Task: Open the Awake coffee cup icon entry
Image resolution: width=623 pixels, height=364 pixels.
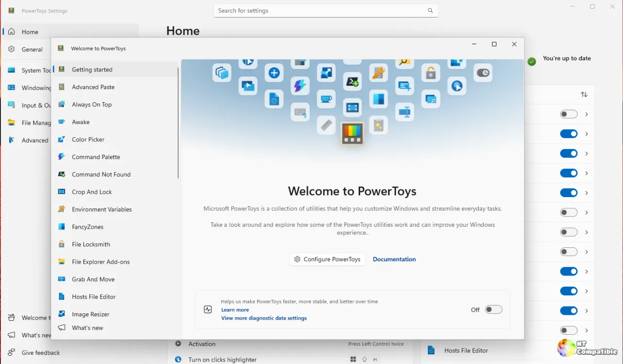Action: 61,122
